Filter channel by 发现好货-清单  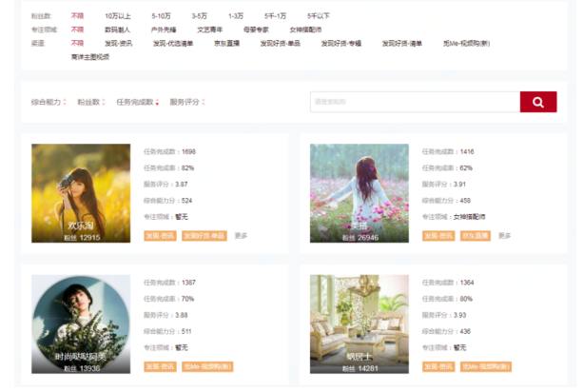coord(402,44)
